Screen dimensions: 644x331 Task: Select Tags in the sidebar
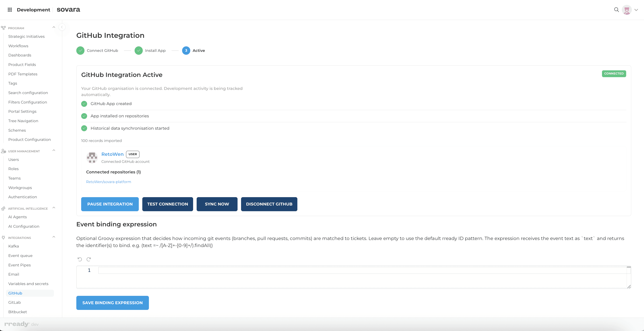click(13, 84)
